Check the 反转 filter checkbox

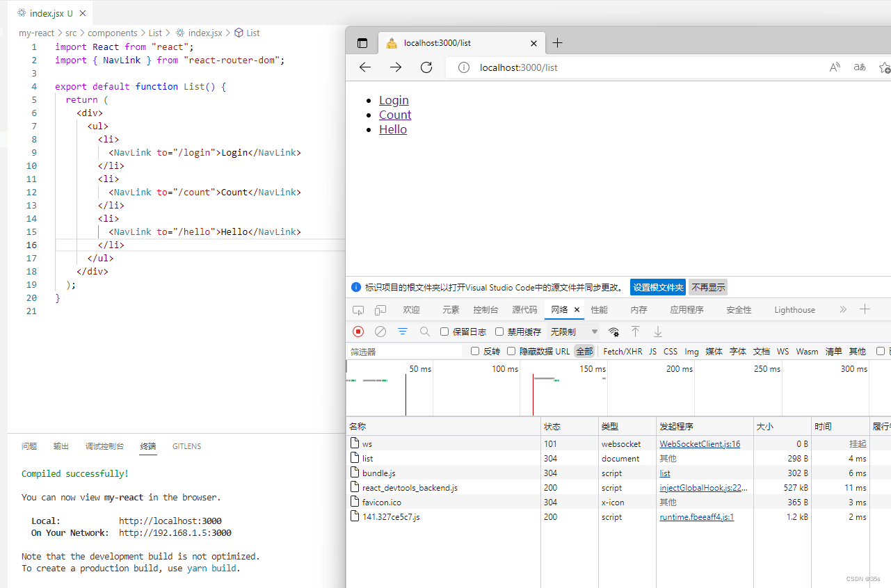[474, 351]
